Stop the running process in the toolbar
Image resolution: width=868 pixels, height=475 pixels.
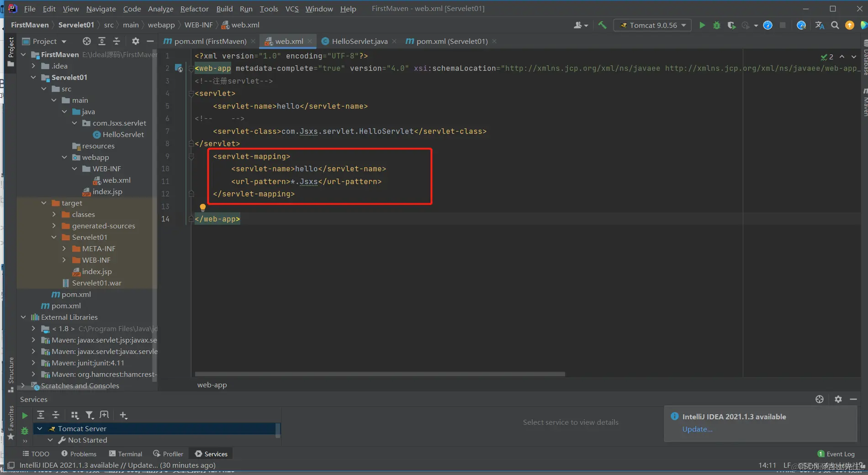click(x=783, y=25)
